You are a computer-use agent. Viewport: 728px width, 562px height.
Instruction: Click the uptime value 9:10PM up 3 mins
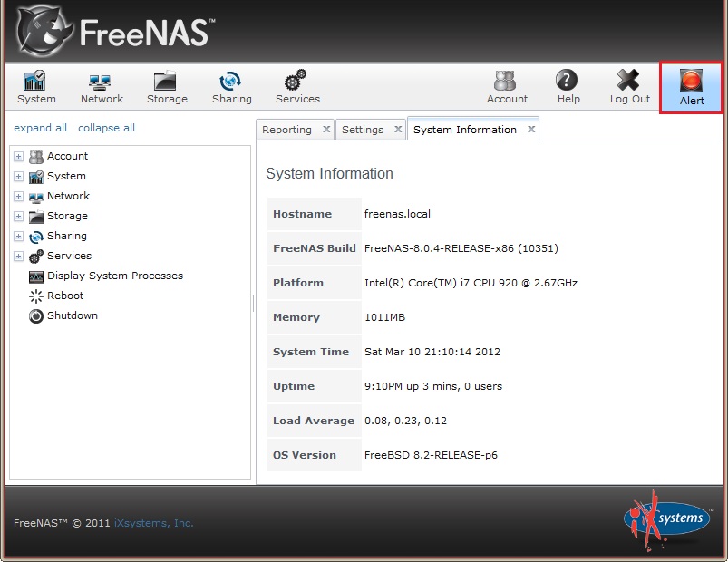[x=433, y=386]
